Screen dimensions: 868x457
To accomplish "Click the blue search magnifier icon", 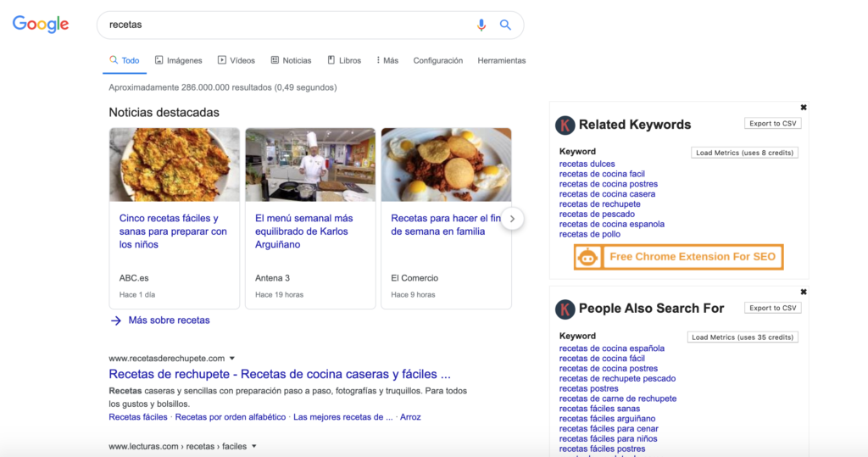I will pos(505,25).
